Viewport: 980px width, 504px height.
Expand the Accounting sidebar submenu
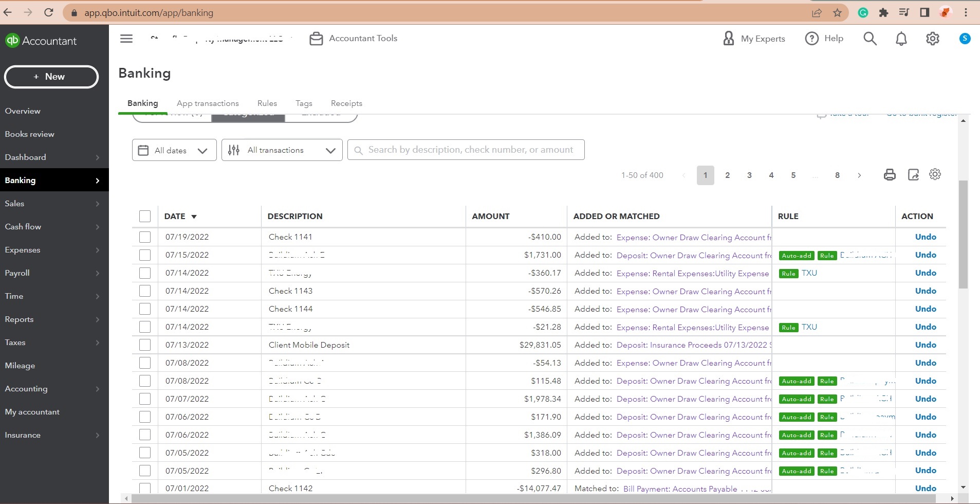98,389
